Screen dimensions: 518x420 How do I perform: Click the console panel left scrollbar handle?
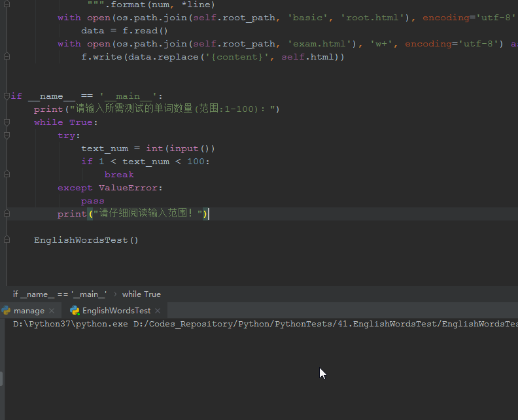point(1,379)
